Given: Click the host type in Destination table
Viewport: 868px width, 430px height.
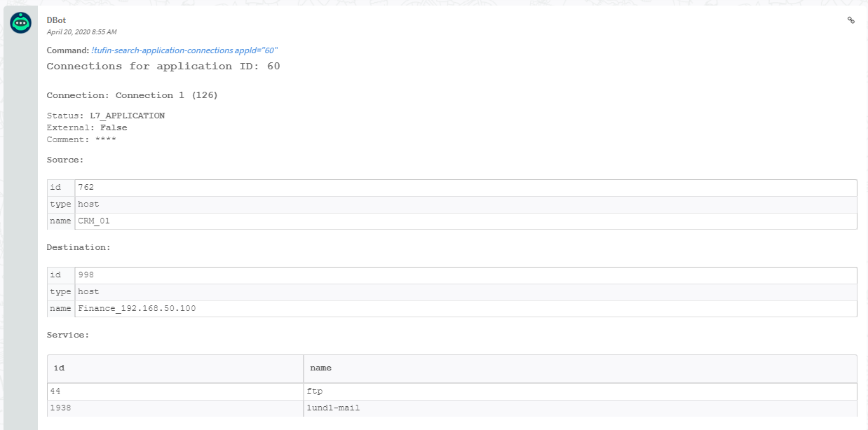Looking at the screenshot, I should [x=88, y=292].
